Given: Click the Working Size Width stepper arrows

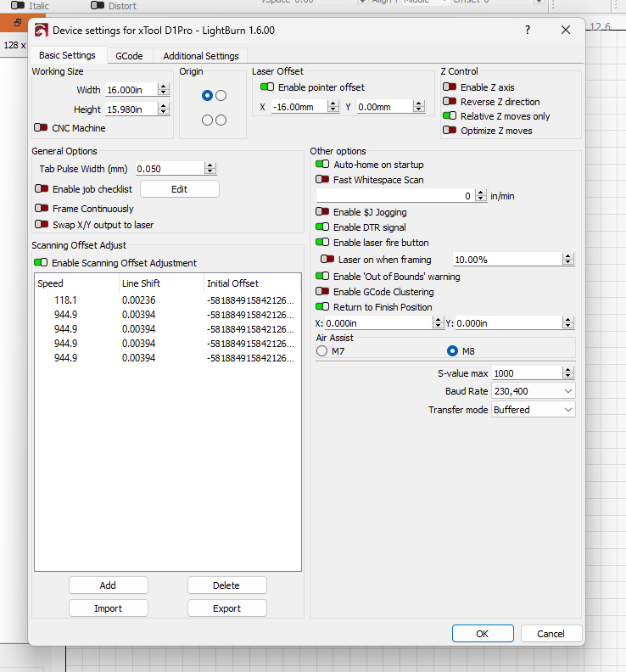Looking at the screenshot, I should click(163, 90).
